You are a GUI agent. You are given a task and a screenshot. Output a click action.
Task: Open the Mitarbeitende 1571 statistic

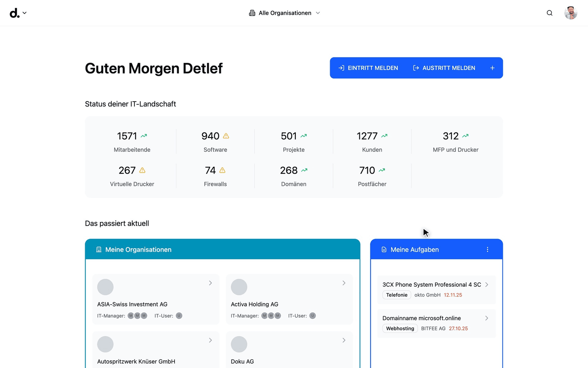point(132,142)
